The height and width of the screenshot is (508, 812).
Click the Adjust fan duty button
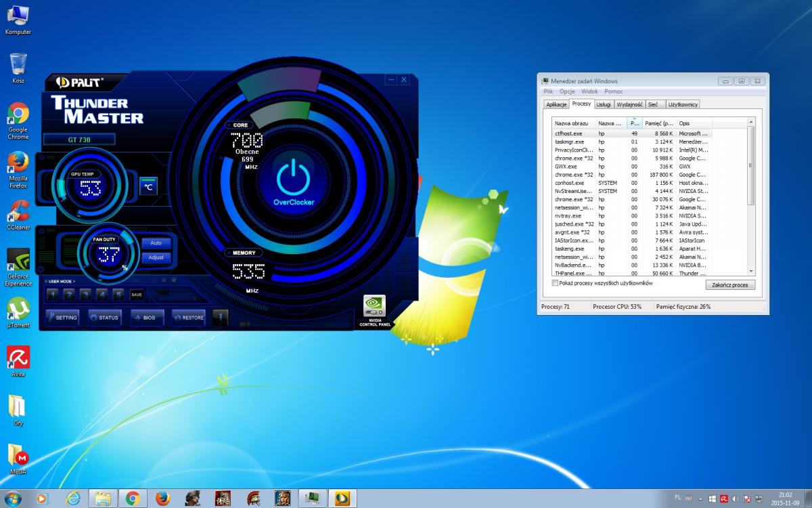point(156,258)
